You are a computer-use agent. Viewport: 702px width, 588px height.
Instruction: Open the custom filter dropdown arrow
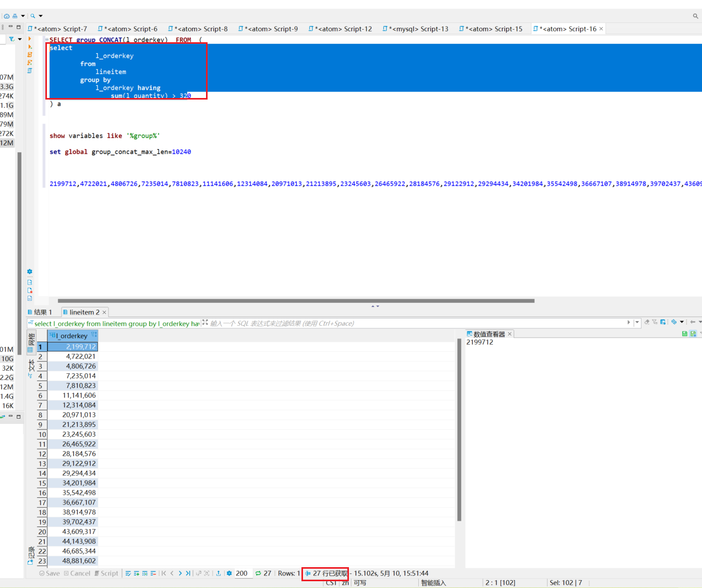(x=682, y=322)
